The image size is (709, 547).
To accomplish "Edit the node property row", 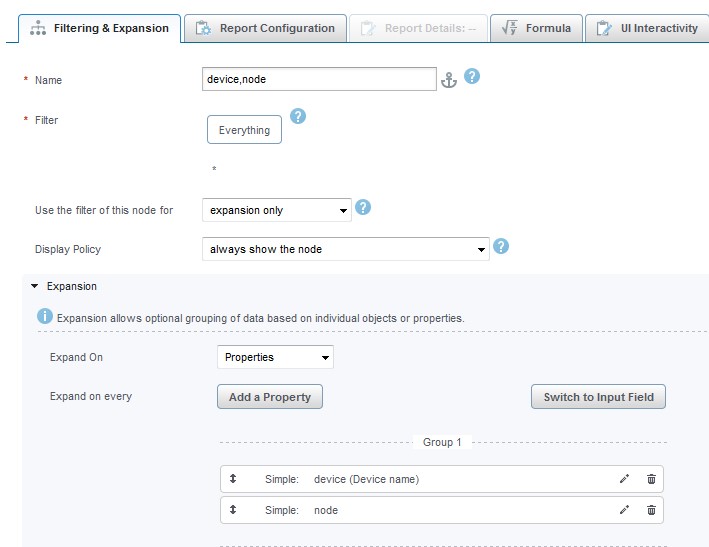I will point(625,510).
